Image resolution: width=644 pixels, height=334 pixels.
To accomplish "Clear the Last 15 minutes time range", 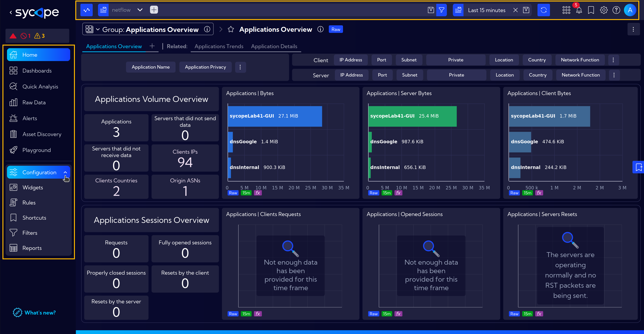I will [515, 10].
